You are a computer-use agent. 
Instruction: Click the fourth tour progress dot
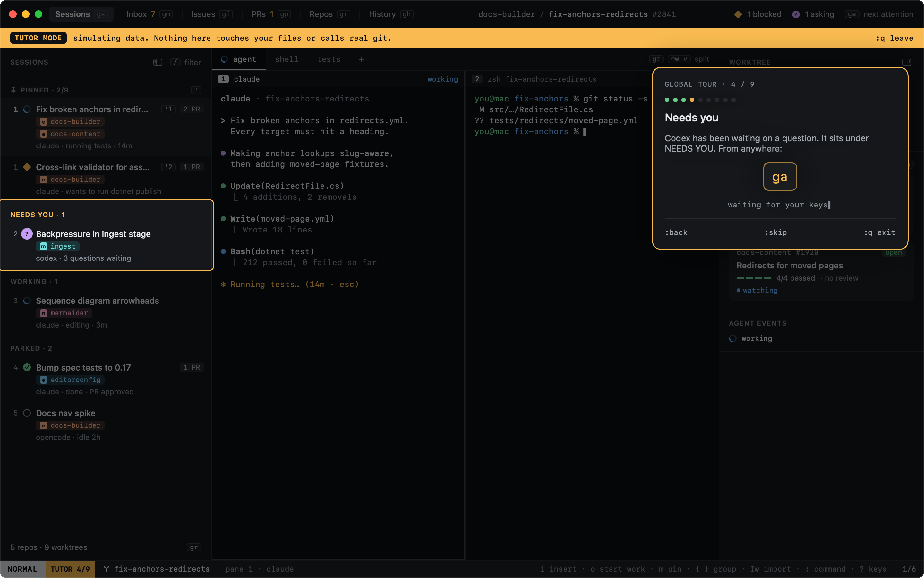coord(692,100)
